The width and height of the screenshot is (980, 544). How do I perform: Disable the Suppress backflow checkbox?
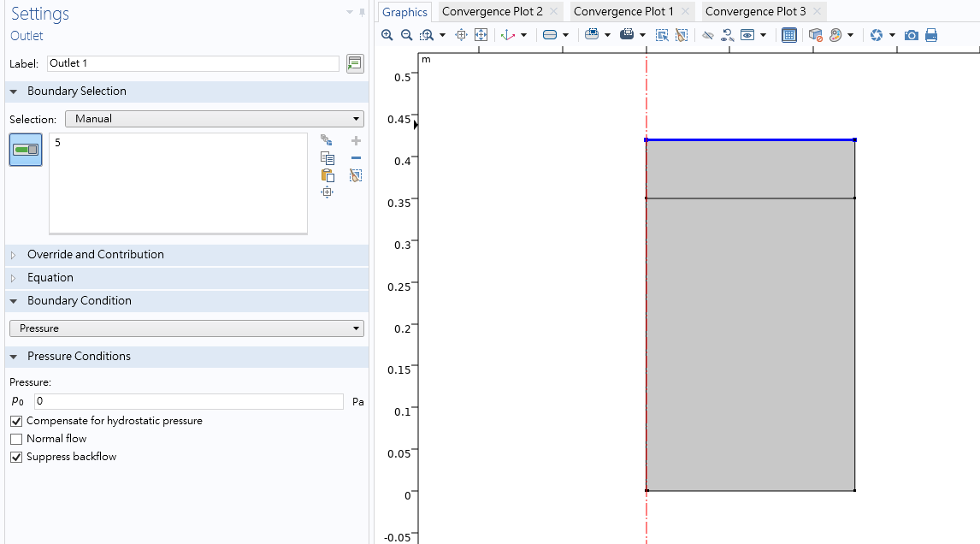pos(16,457)
